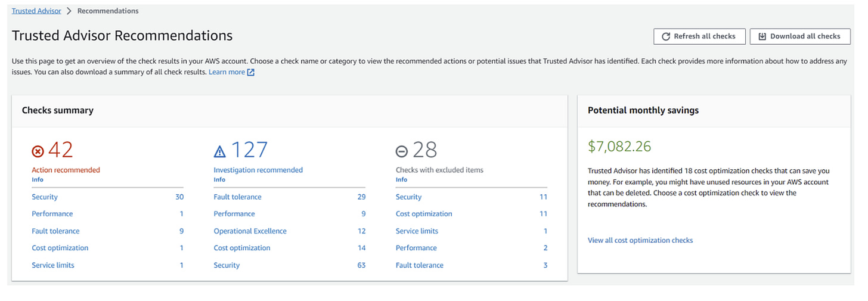Open Fault tolerance under Investigation recommended
Viewport: 868px width, 301px height.
[237, 197]
